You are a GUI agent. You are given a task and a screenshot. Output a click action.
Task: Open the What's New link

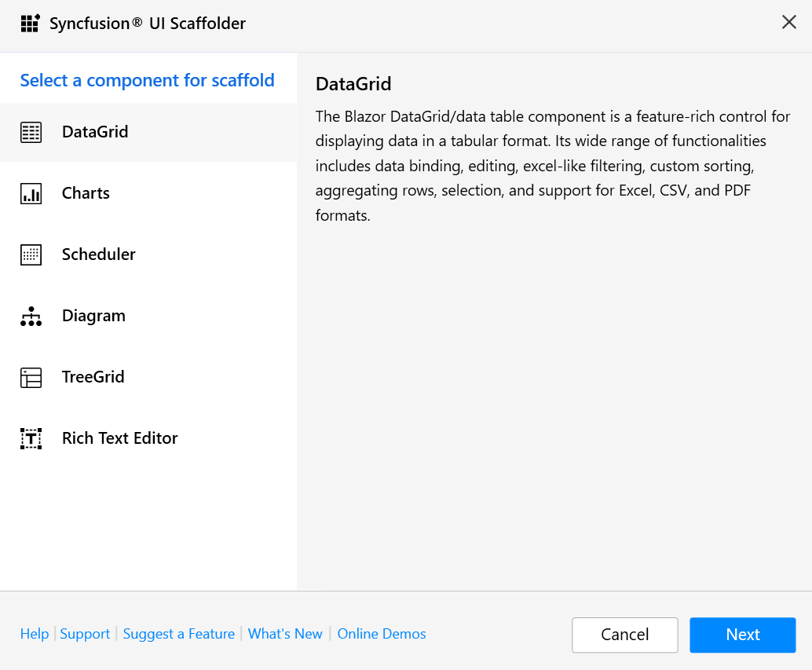[x=285, y=634]
